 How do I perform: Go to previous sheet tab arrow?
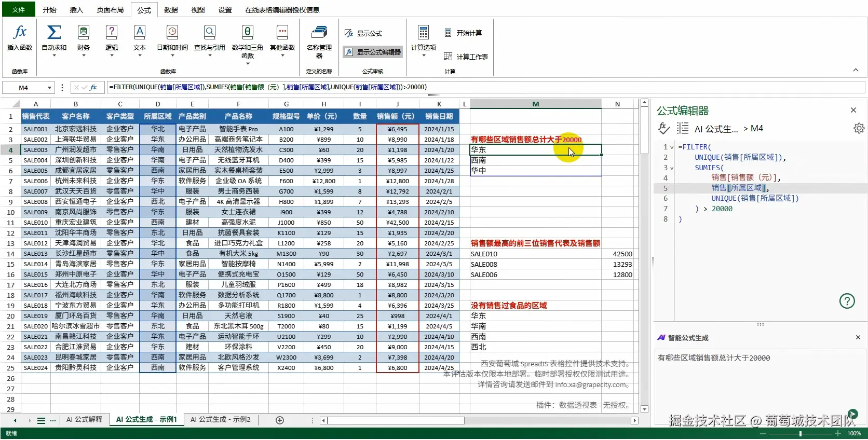15,421
